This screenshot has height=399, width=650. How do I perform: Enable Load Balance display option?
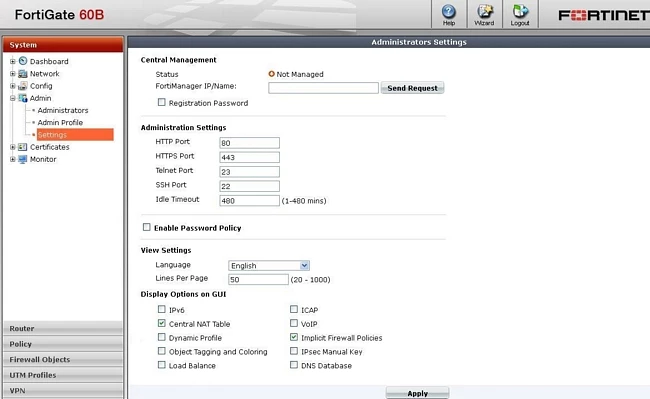click(x=162, y=365)
